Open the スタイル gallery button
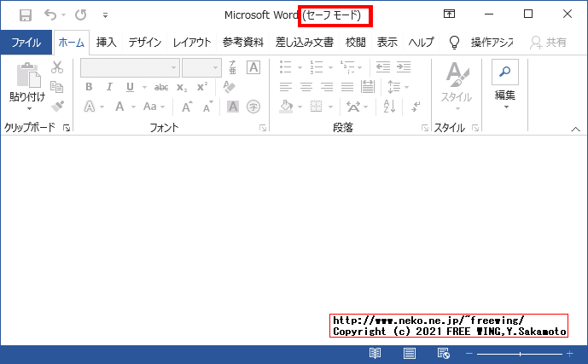The width and height of the screenshot is (588, 364). (x=457, y=86)
